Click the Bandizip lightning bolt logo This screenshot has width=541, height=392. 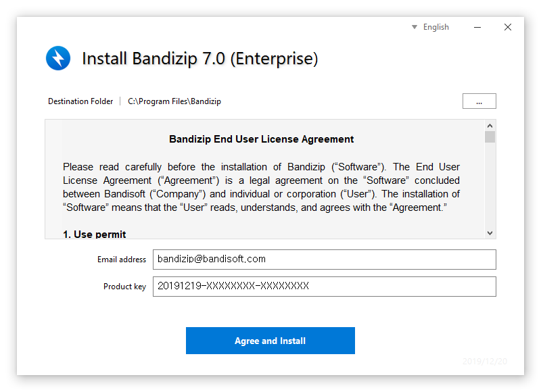[x=58, y=58]
